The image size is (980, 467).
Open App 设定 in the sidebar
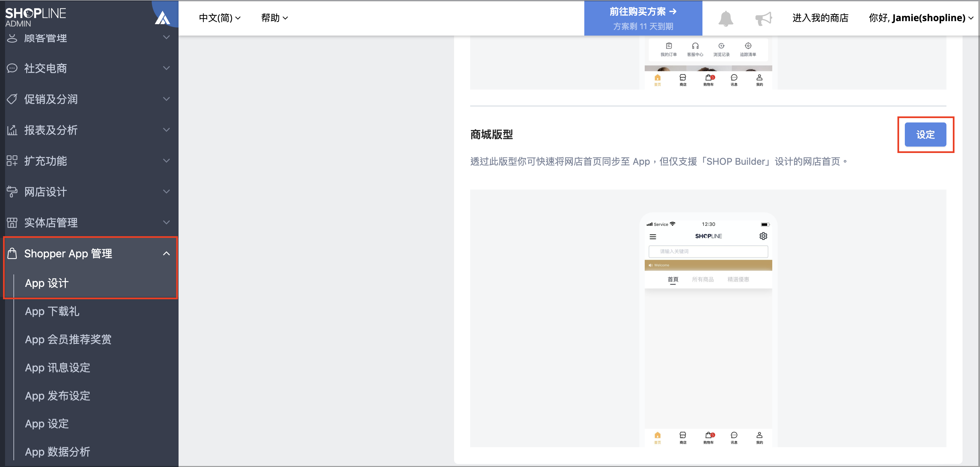[46, 423]
